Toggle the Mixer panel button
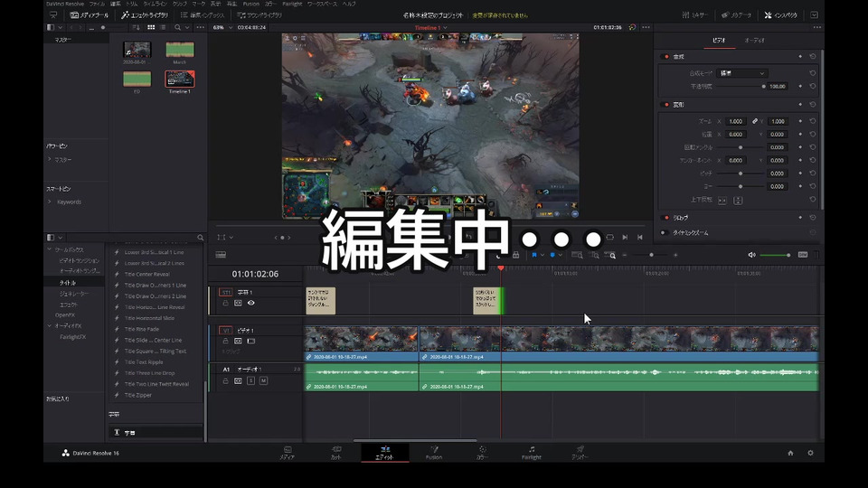The image size is (868, 488). point(695,15)
